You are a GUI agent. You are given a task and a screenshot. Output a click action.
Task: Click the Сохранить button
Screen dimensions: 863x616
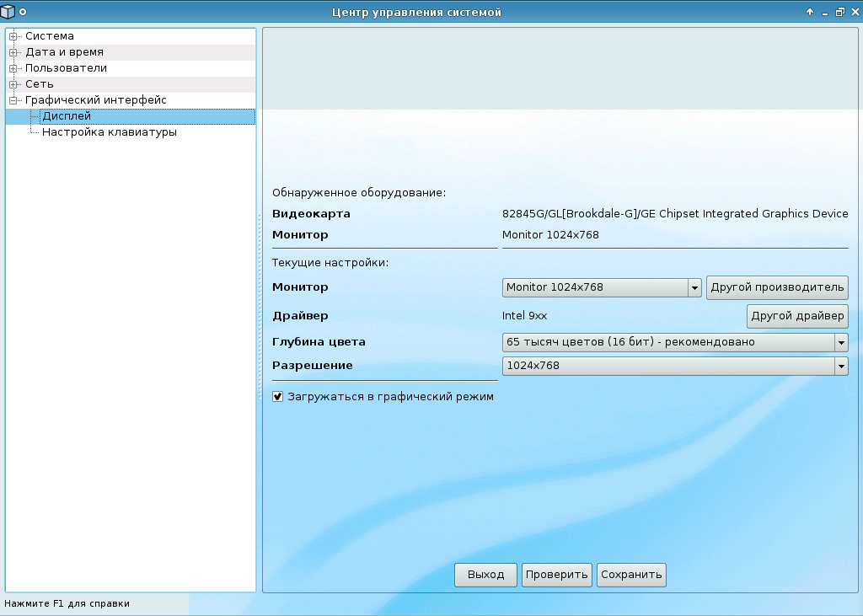click(x=630, y=575)
